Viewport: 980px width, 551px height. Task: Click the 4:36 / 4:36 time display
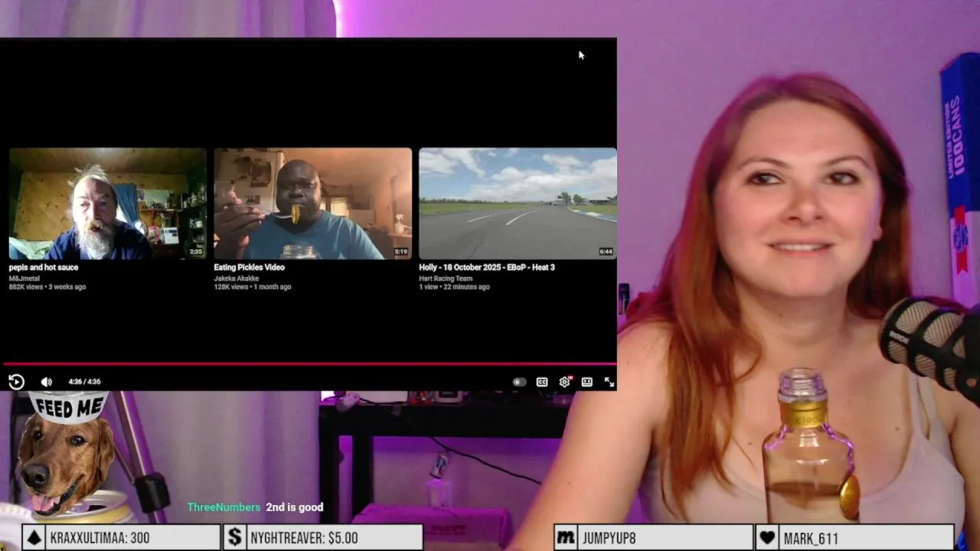[84, 382]
